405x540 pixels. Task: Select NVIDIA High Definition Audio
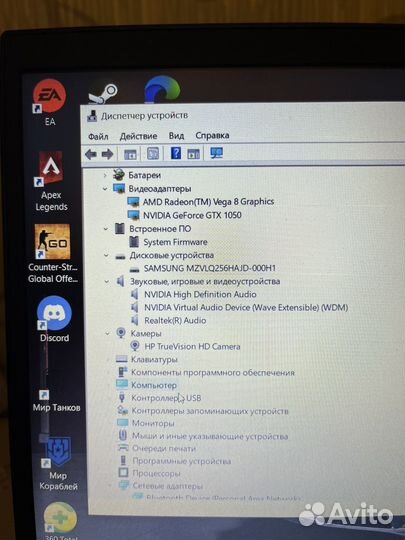click(200, 294)
